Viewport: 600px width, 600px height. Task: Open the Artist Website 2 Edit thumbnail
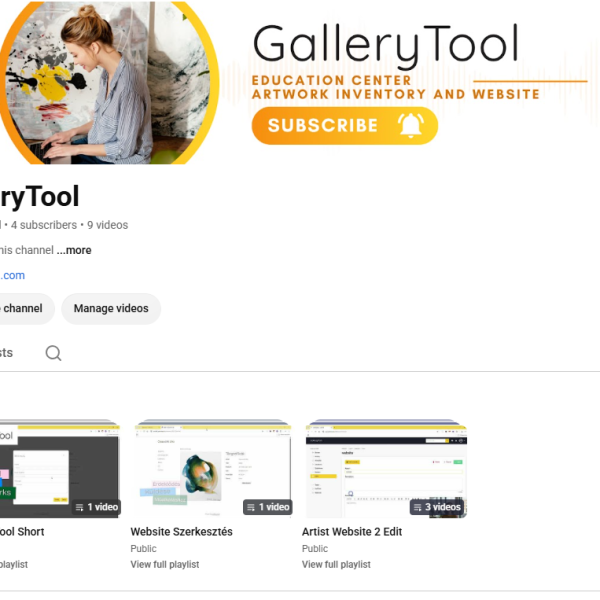386,469
